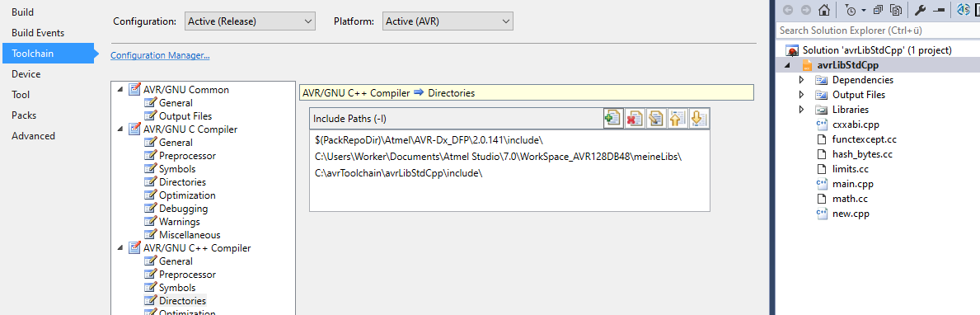Collapse the AVR/GNU C Compiler tree node
This screenshot has height=315, width=980.
[120, 129]
